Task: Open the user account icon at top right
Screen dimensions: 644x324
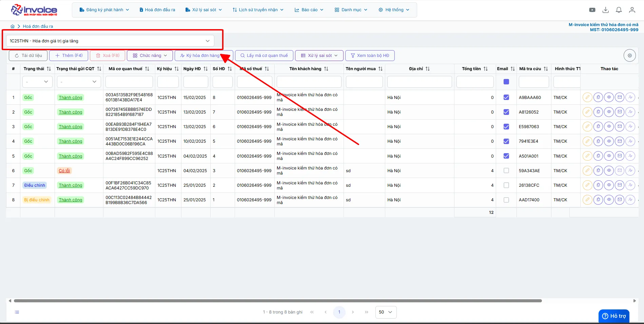Action: coord(632,10)
